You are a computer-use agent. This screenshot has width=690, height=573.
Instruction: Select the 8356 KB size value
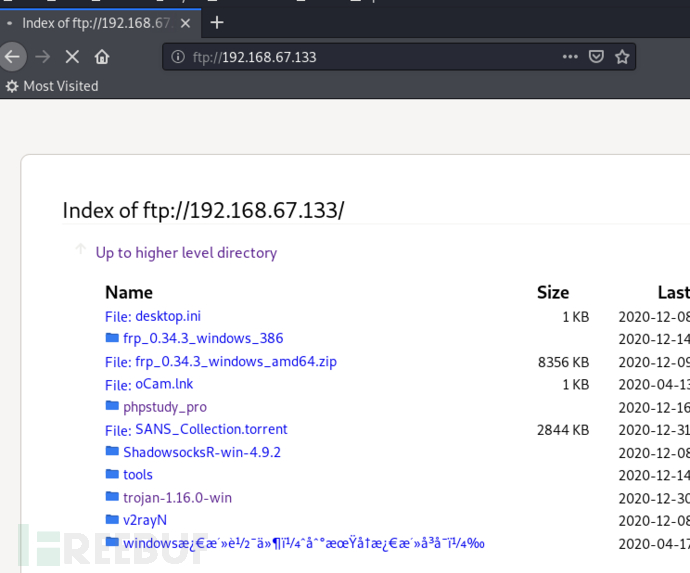[x=563, y=362]
